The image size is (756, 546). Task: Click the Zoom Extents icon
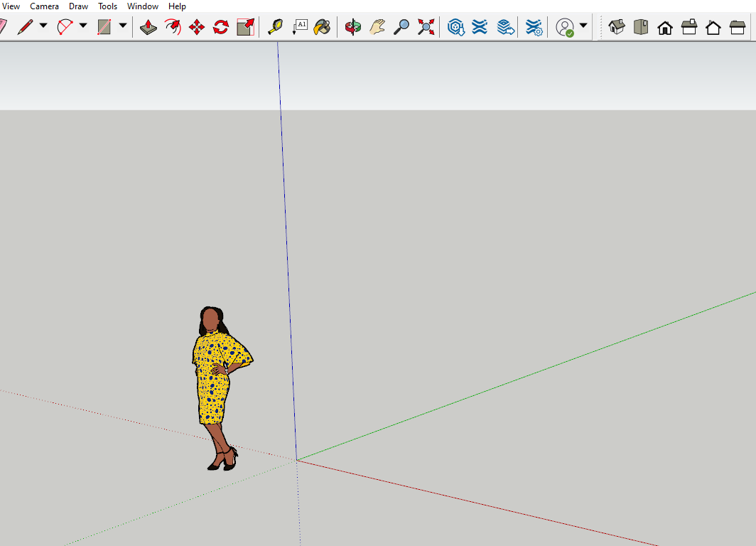[x=426, y=27]
